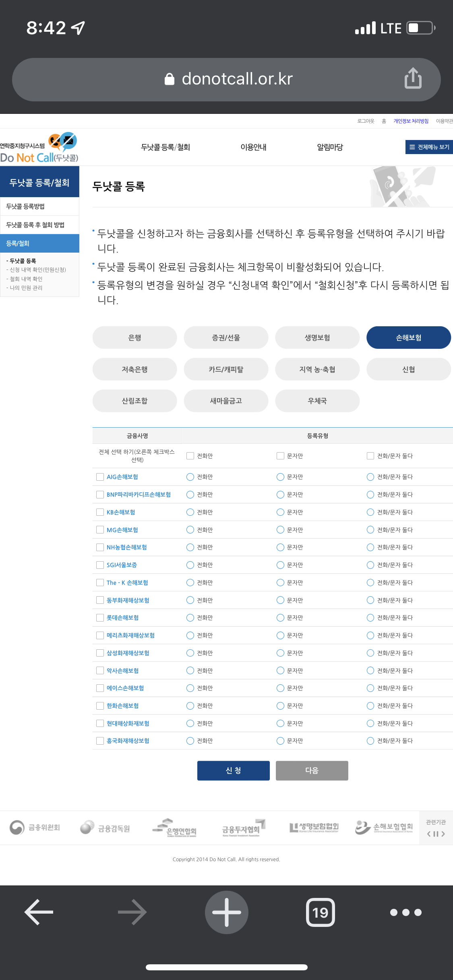Select the 지역 농·축협 category tab

tap(317, 369)
